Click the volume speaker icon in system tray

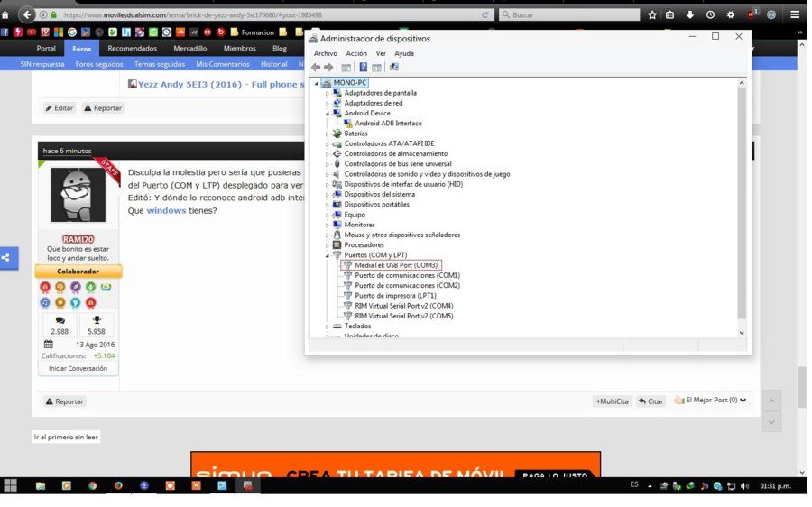point(744,486)
